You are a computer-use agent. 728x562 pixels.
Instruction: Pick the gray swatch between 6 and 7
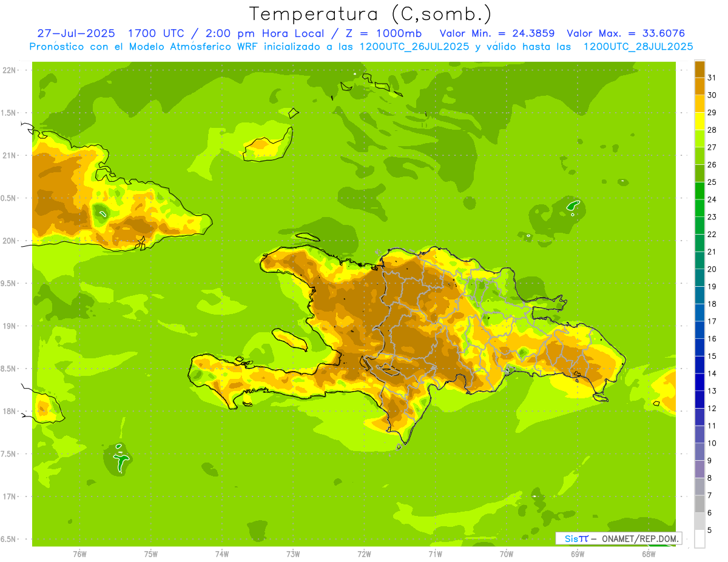(699, 504)
